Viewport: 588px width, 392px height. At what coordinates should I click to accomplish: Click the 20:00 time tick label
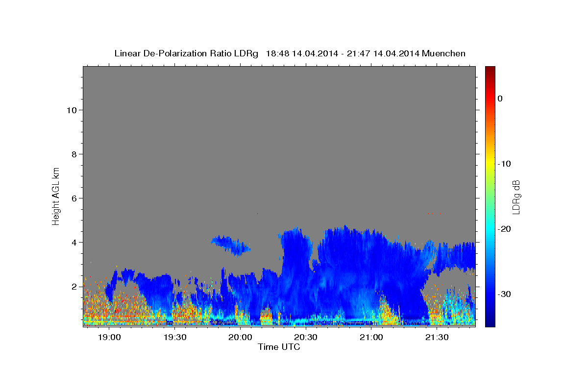pyautogui.click(x=241, y=338)
